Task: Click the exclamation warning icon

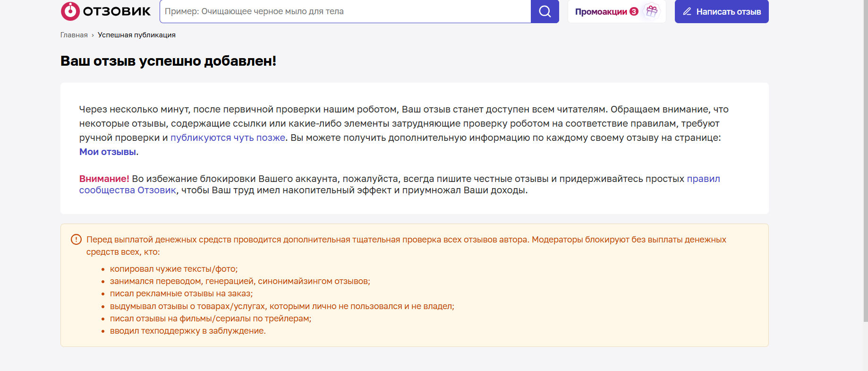Action: point(76,240)
